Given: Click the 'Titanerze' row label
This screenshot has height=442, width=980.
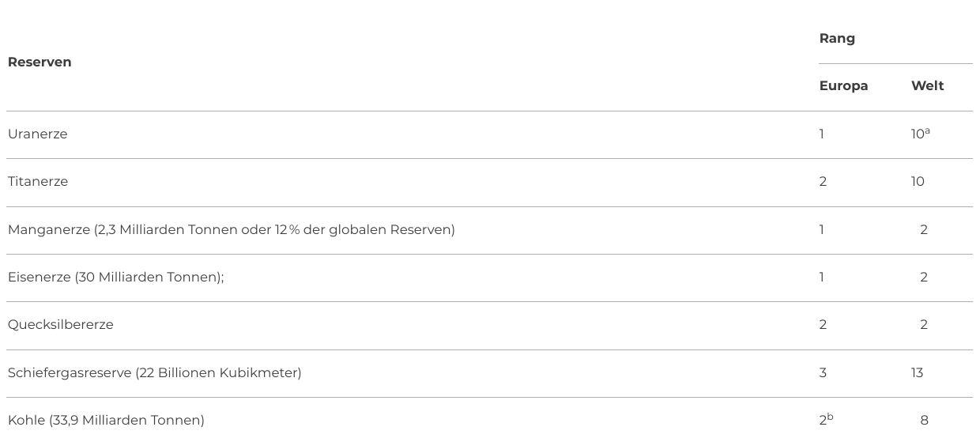Looking at the screenshot, I should pyautogui.click(x=38, y=182).
